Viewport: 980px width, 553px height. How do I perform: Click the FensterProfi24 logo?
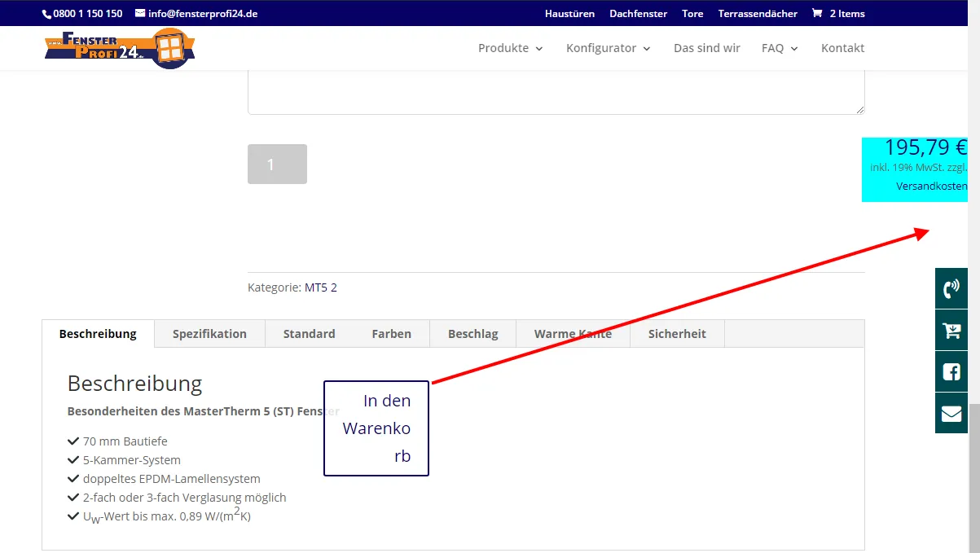[x=120, y=48]
